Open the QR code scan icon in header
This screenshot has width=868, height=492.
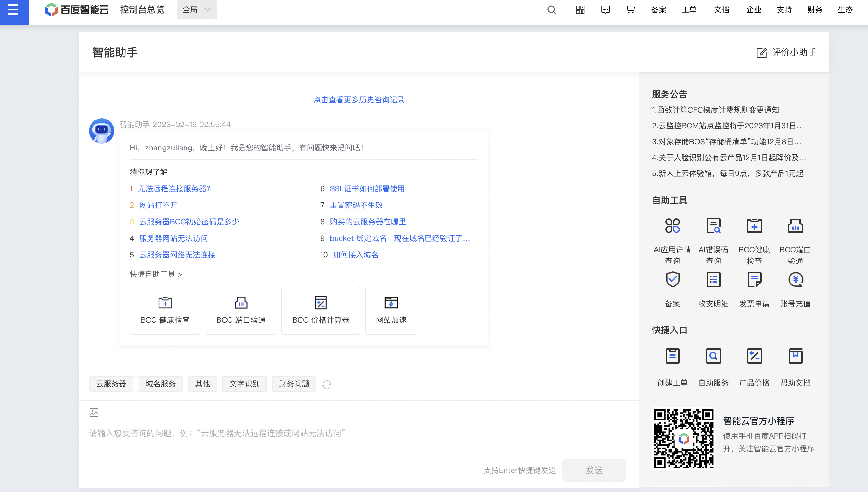pos(580,10)
